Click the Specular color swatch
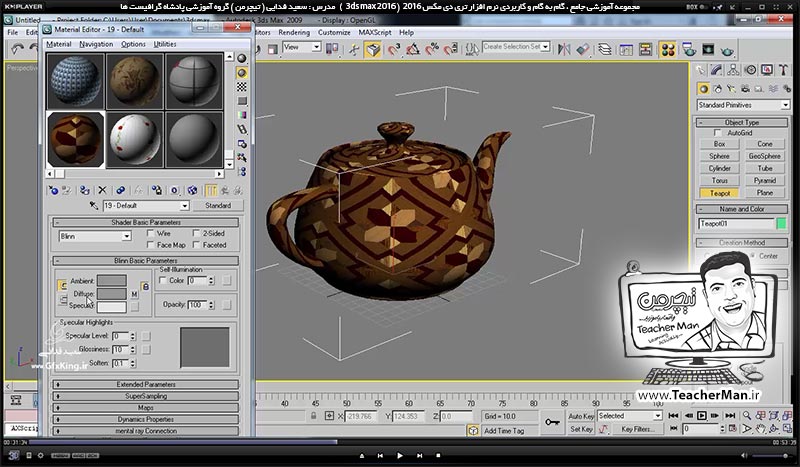The image size is (800, 467). 112,307
